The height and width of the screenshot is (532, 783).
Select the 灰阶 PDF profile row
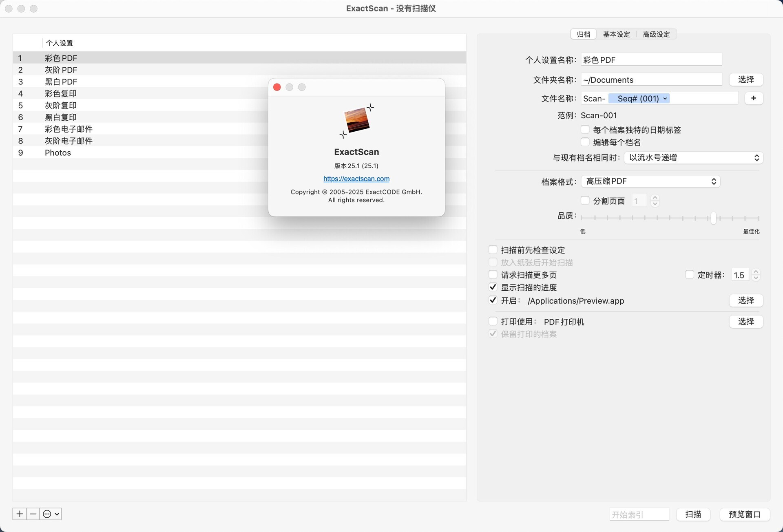click(239, 70)
